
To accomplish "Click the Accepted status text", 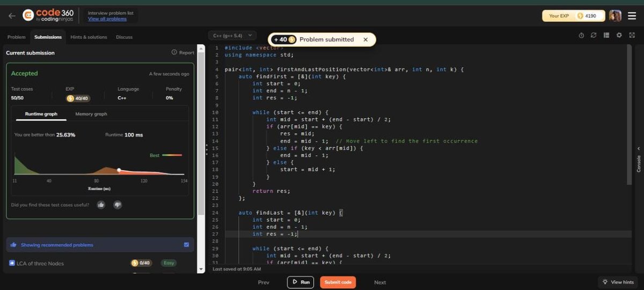I will [25, 74].
